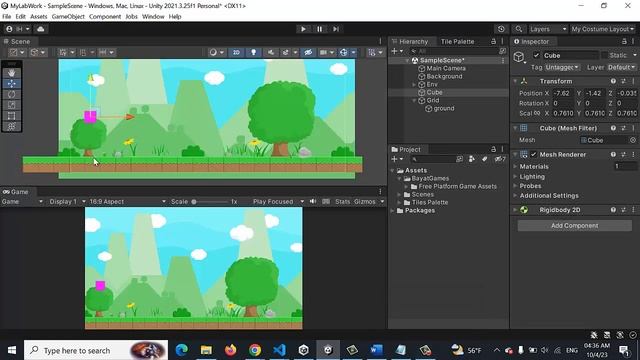The height and width of the screenshot is (360, 640).
Task: Click the pink cube in Scene view
Action: tap(90, 117)
